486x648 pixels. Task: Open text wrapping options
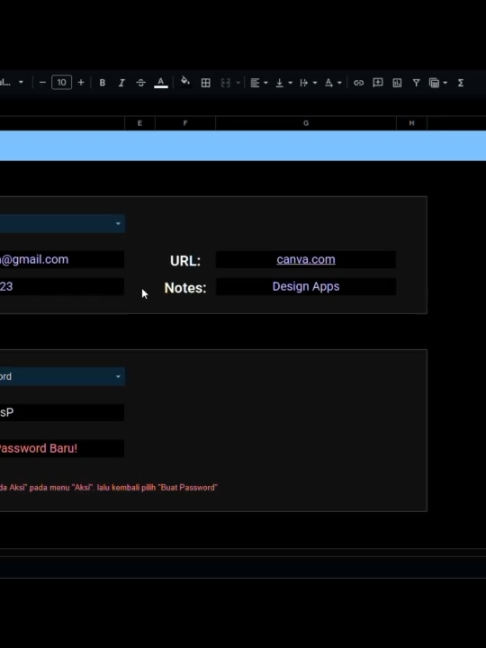click(308, 83)
